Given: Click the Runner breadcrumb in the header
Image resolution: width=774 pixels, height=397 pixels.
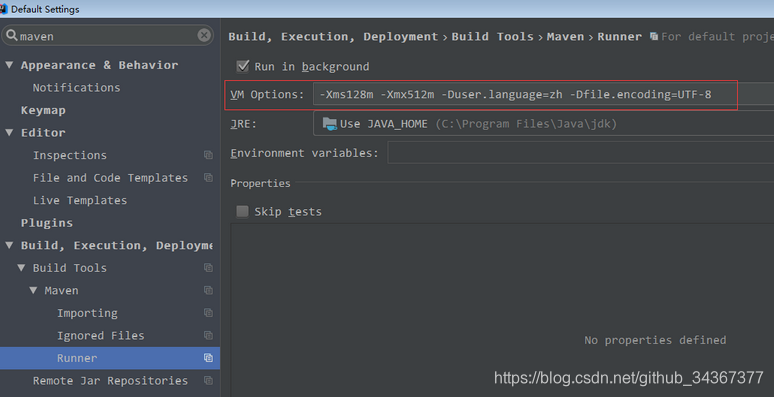Looking at the screenshot, I should tap(619, 37).
